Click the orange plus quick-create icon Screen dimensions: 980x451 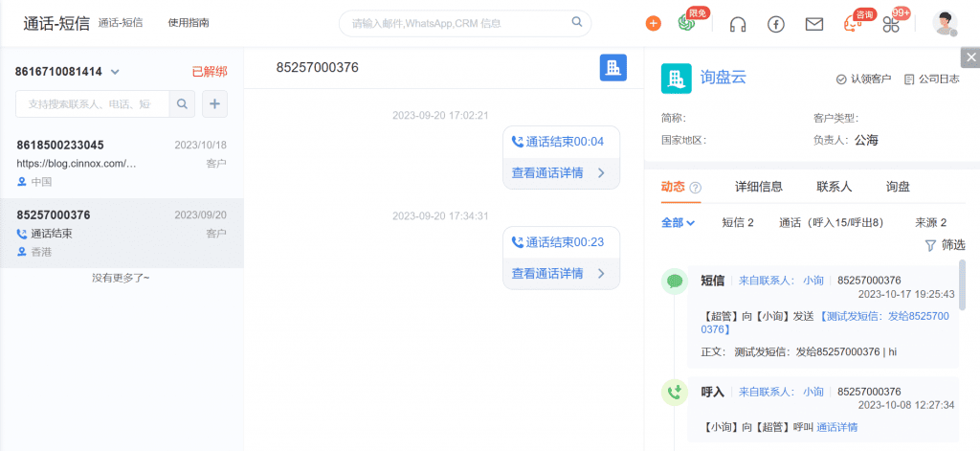(x=653, y=24)
